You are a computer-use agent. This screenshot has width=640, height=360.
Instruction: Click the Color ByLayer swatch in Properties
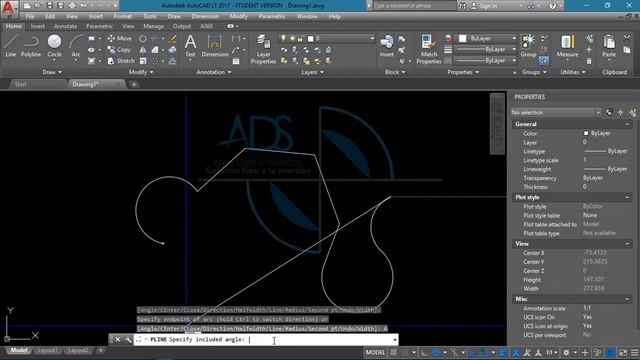point(586,133)
